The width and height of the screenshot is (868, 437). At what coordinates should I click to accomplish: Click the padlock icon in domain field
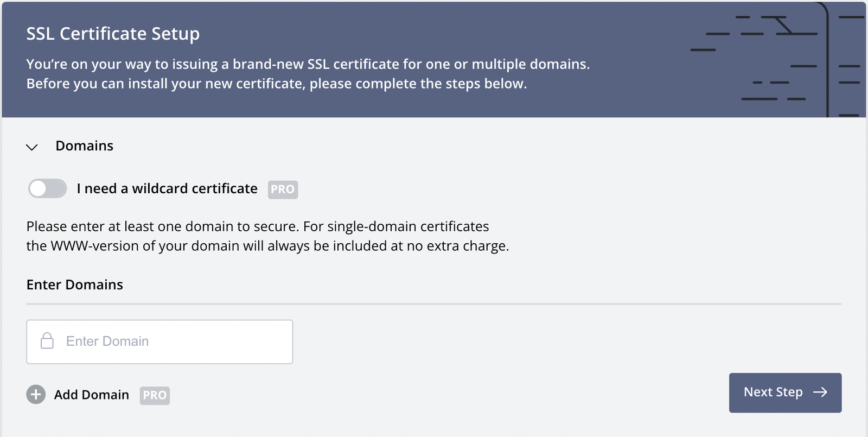tap(47, 341)
